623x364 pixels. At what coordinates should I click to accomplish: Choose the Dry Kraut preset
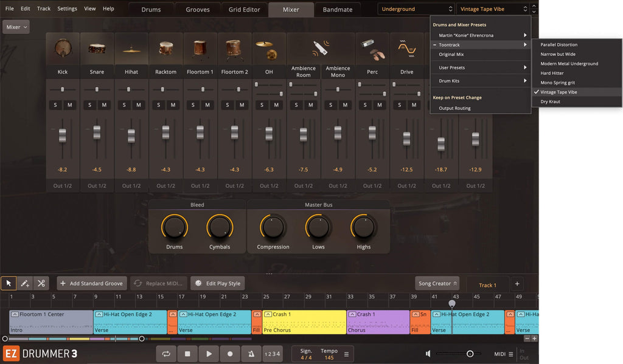pyautogui.click(x=577, y=101)
